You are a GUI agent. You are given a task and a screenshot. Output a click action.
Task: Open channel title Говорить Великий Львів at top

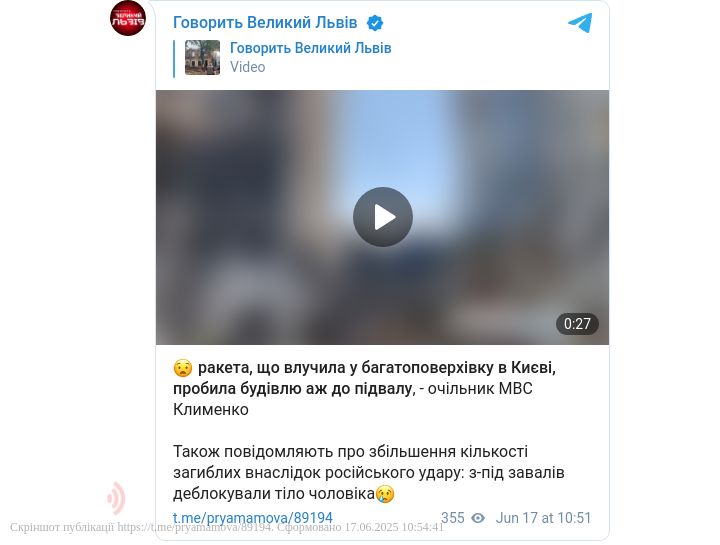coord(265,22)
